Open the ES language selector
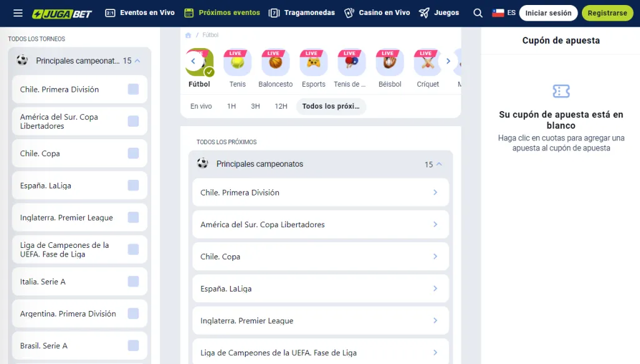 point(504,13)
